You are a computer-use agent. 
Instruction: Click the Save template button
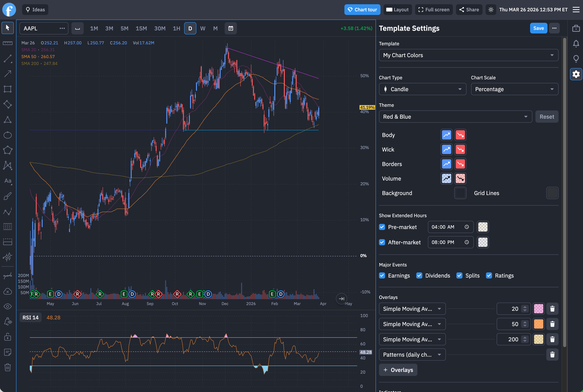click(x=538, y=28)
